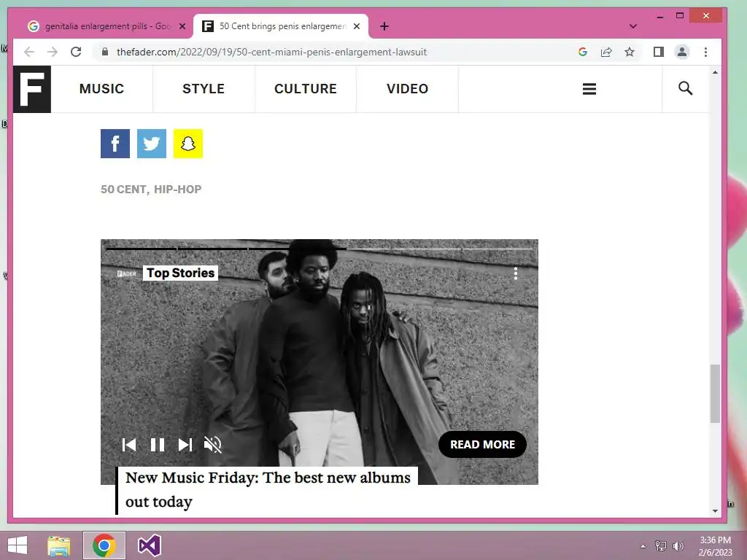Share article on Snapchat
The width and height of the screenshot is (747, 560).
click(x=187, y=144)
